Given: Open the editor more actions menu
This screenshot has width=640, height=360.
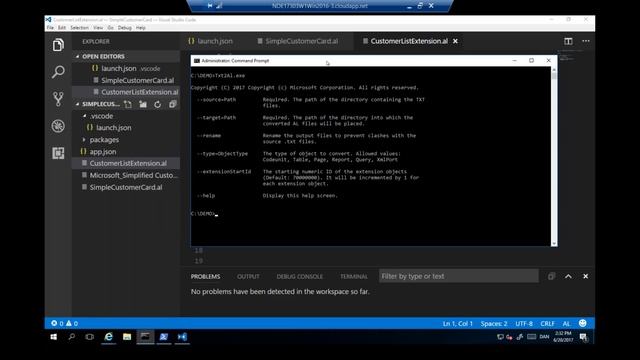Looking at the screenshot, I should click(x=586, y=41).
